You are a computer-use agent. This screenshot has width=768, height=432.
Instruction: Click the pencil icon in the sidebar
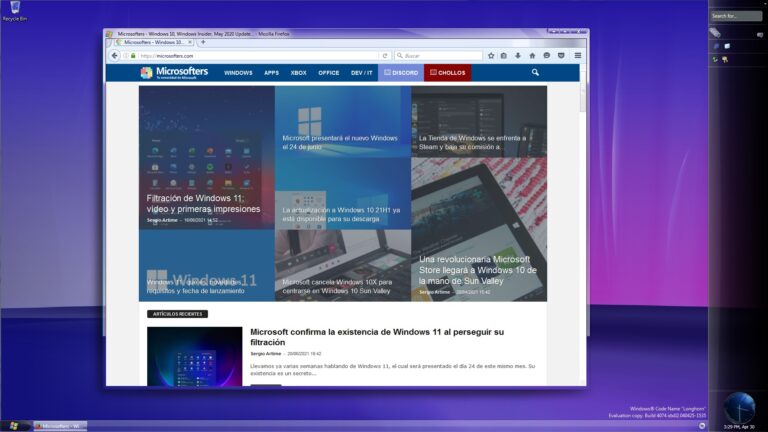(715, 33)
